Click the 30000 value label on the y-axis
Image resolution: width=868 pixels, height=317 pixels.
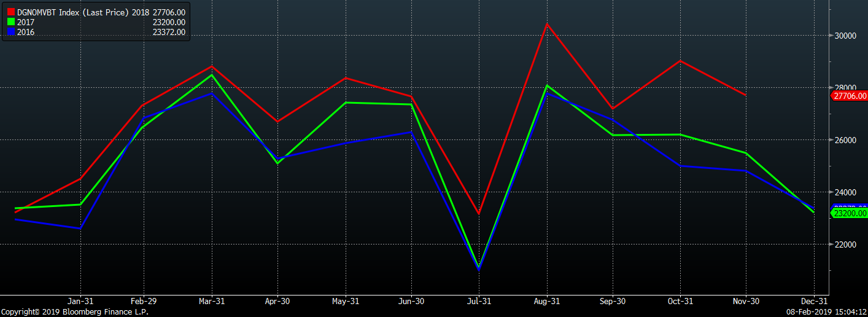[843, 36]
